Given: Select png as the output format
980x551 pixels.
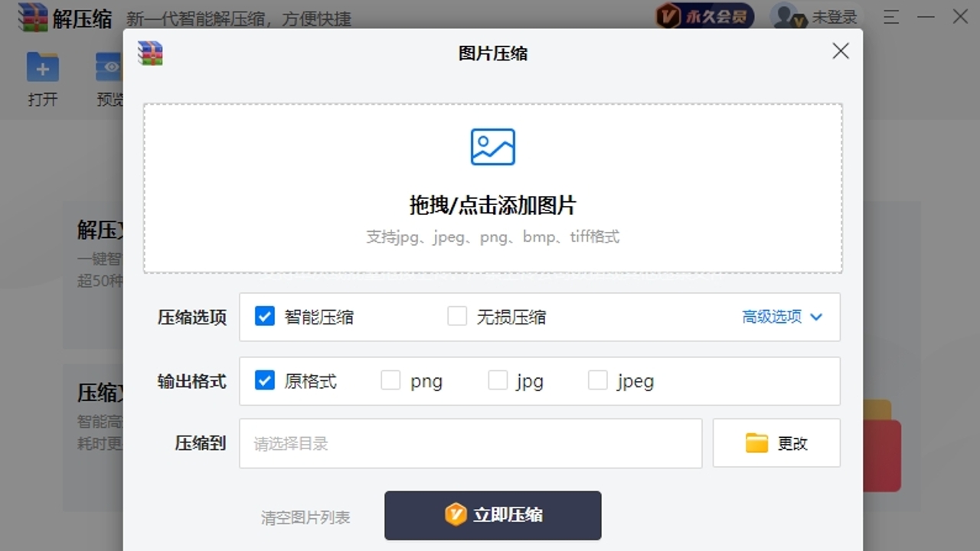Looking at the screenshot, I should (x=390, y=380).
